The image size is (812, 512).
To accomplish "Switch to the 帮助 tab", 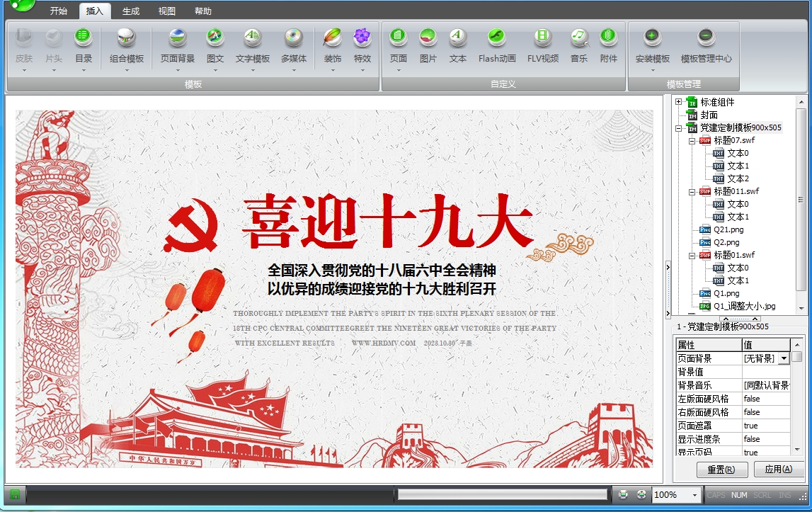I will pos(203,11).
